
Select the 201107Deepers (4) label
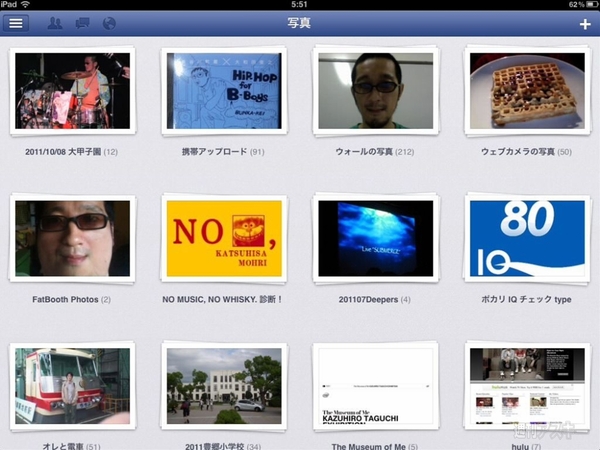(375, 300)
